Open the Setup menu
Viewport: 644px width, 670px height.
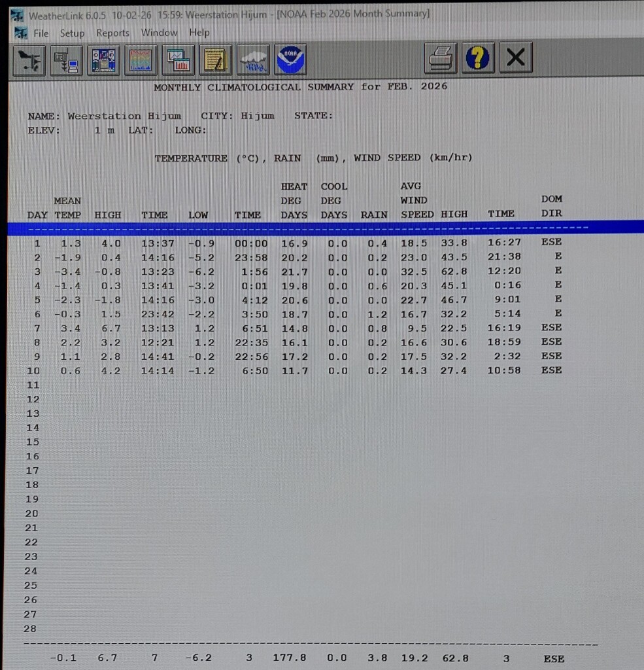[x=72, y=33]
